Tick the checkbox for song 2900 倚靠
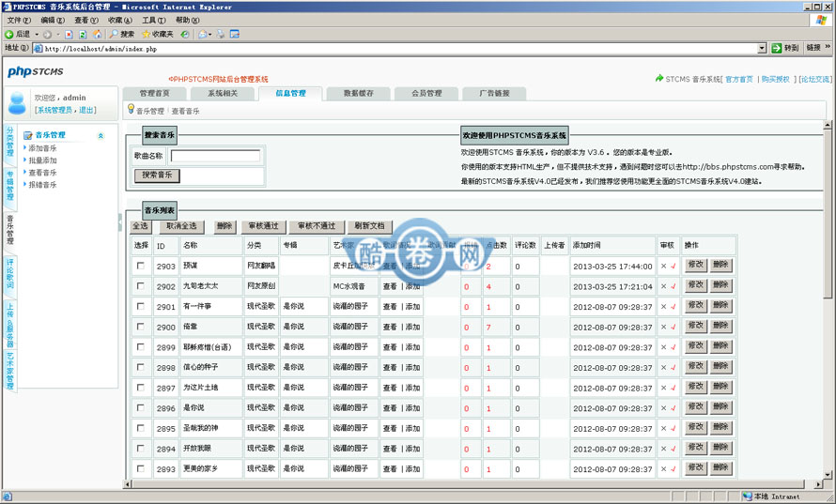 click(x=141, y=326)
